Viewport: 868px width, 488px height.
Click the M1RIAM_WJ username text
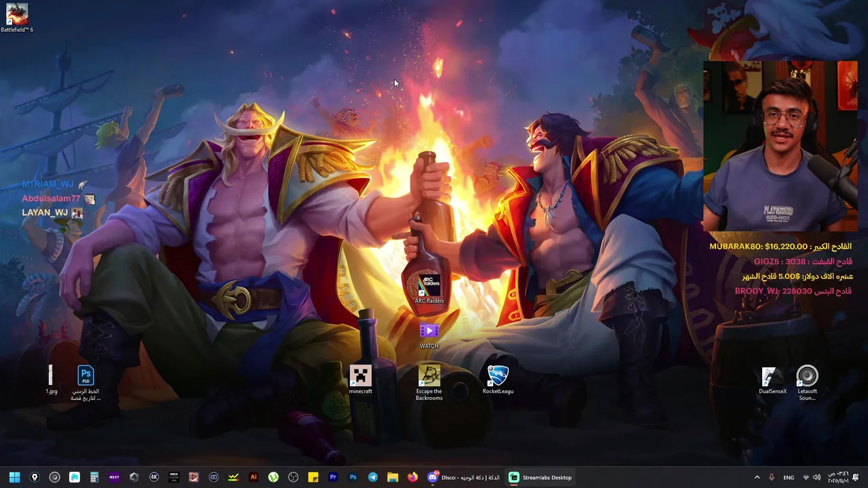[48, 184]
